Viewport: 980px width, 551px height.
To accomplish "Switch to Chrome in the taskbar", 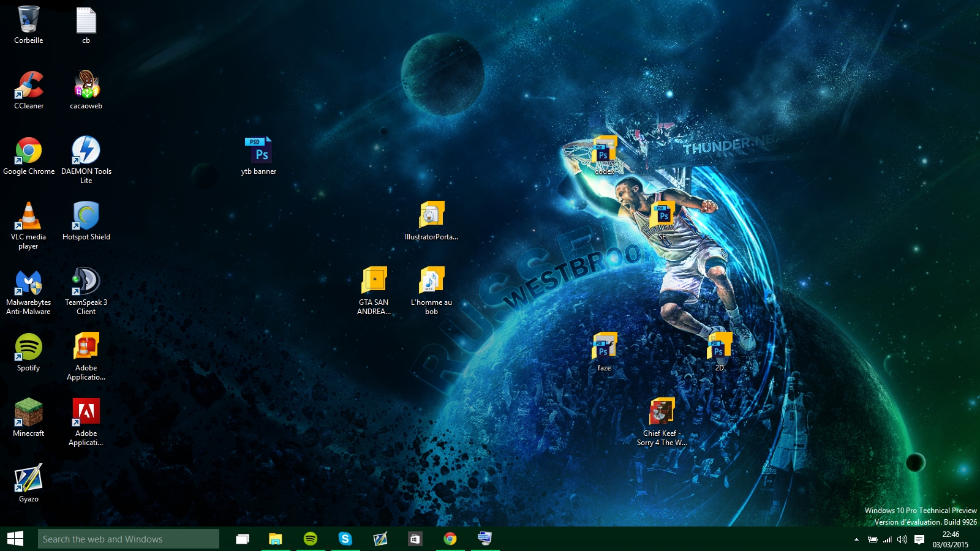I will (x=450, y=539).
